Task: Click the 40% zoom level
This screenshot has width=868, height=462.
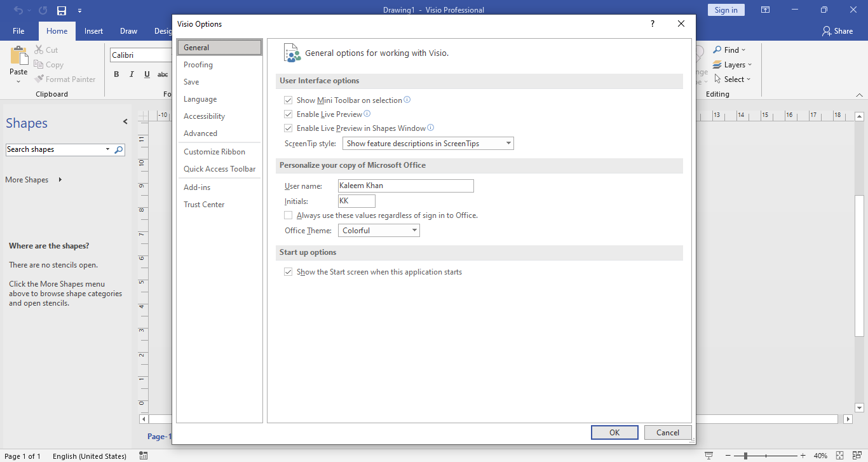Action: tap(820, 456)
